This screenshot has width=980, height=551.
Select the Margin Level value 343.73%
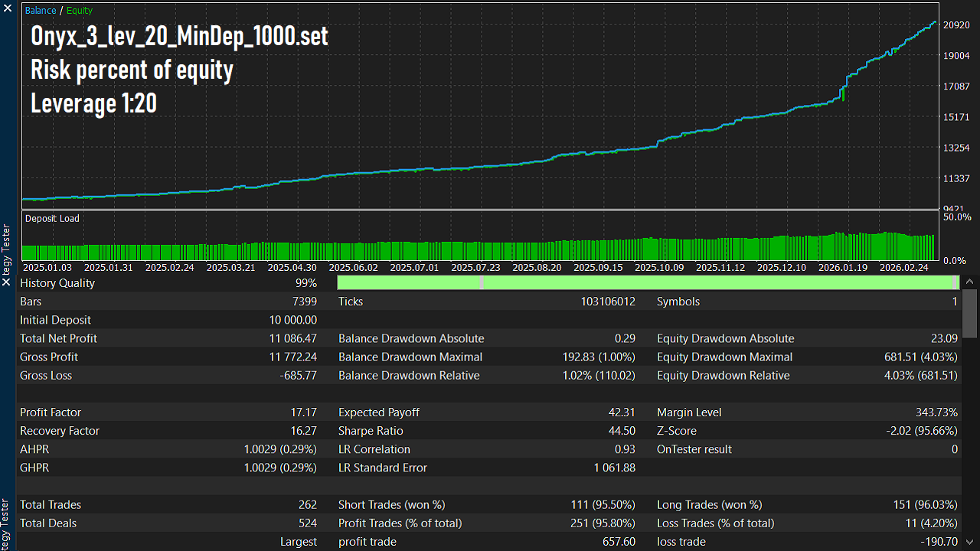coord(936,412)
